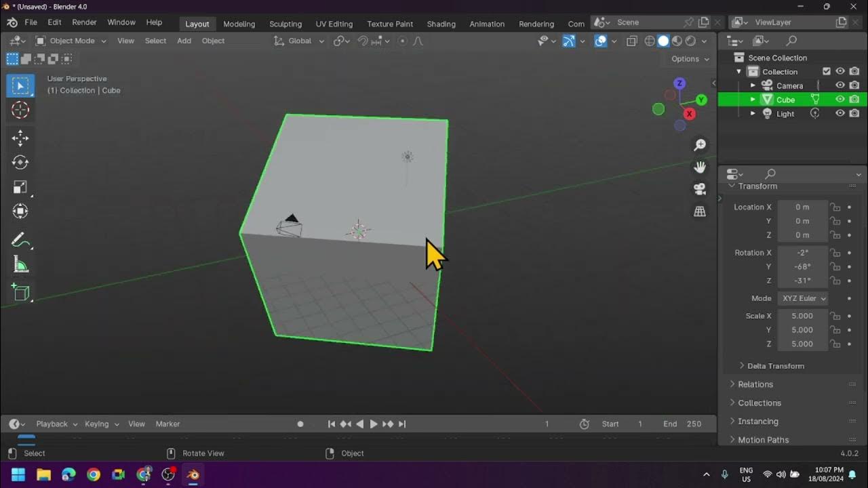This screenshot has width=868, height=488.
Task: Open the viewport Add menu
Action: coord(184,41)
